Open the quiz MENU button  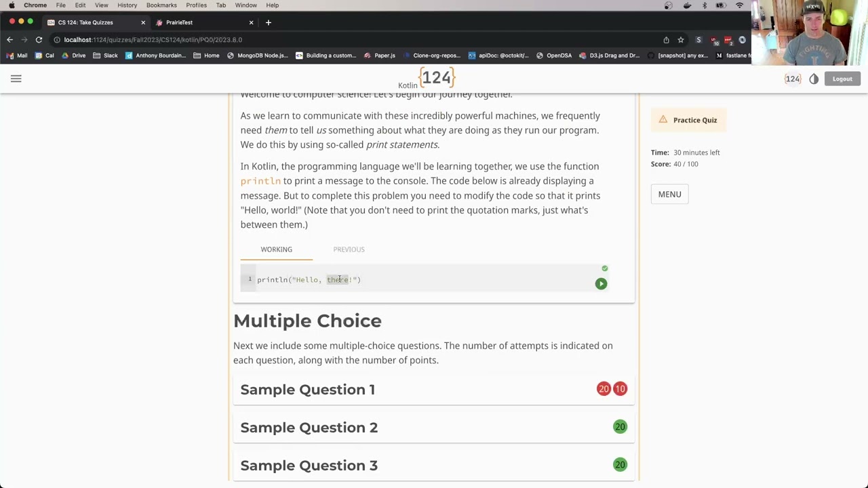pos(669,195)
